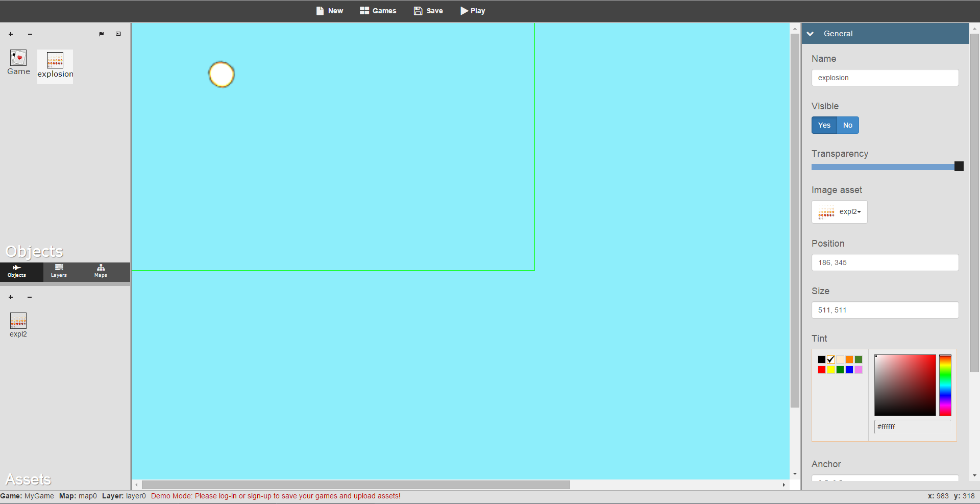Click the plus icon in Objects panel

pyautogui.click(x=11, y=34)
